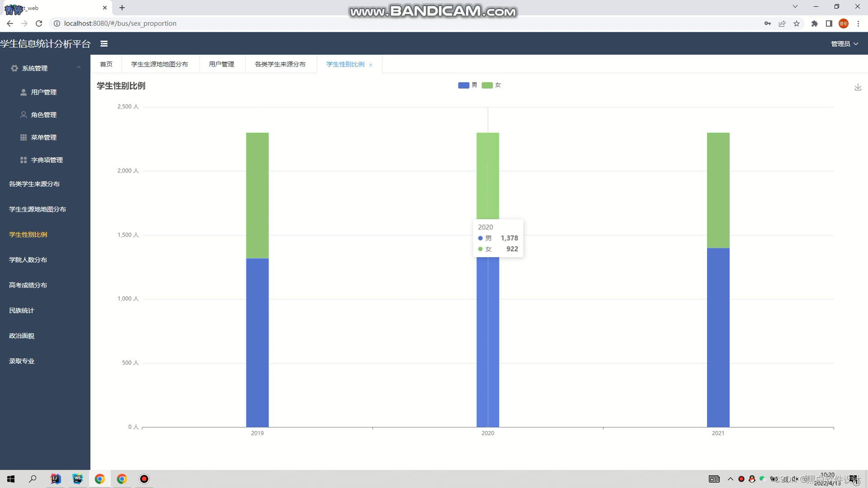This screenshot has width=868, height=488.
Task: Toggle the sidebar hamburger menu icon
Action: tap(104, 44)
